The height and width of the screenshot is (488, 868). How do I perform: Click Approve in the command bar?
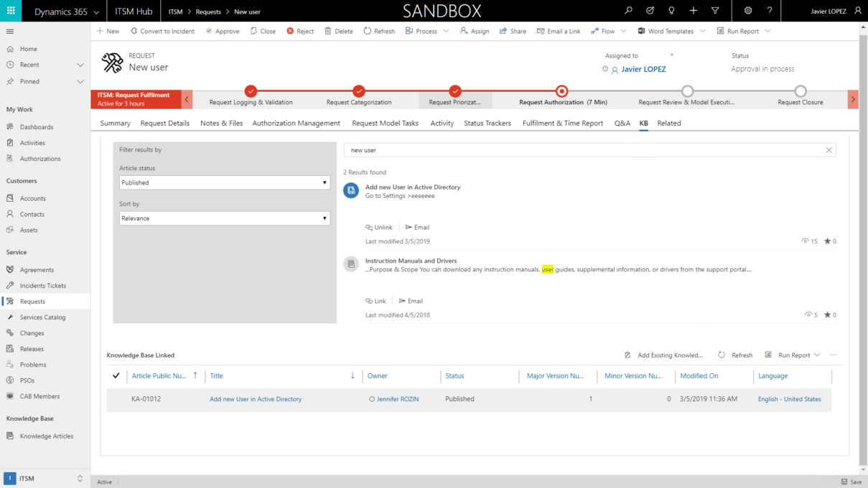coord(222,31)
